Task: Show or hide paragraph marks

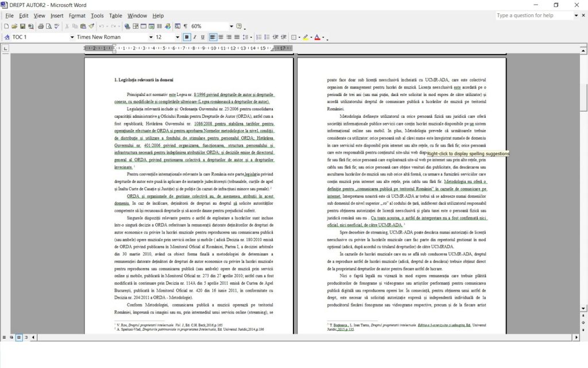Action: [x=185, y=26]
